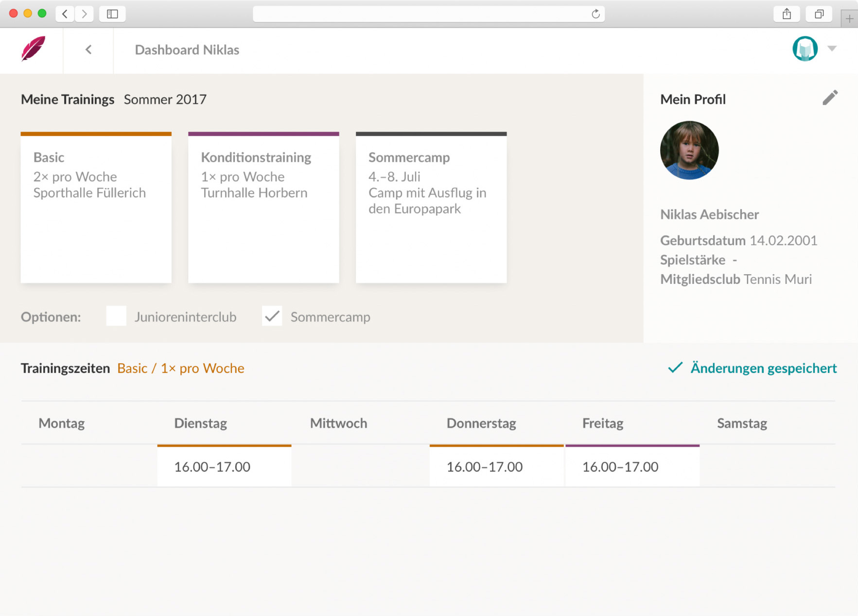Enable the Junioreninterclub checkbox

(116, 316)
